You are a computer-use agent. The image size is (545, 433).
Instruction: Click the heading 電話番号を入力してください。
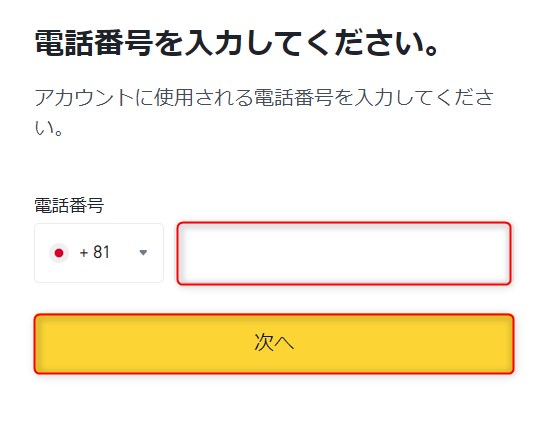pos(237,43)
